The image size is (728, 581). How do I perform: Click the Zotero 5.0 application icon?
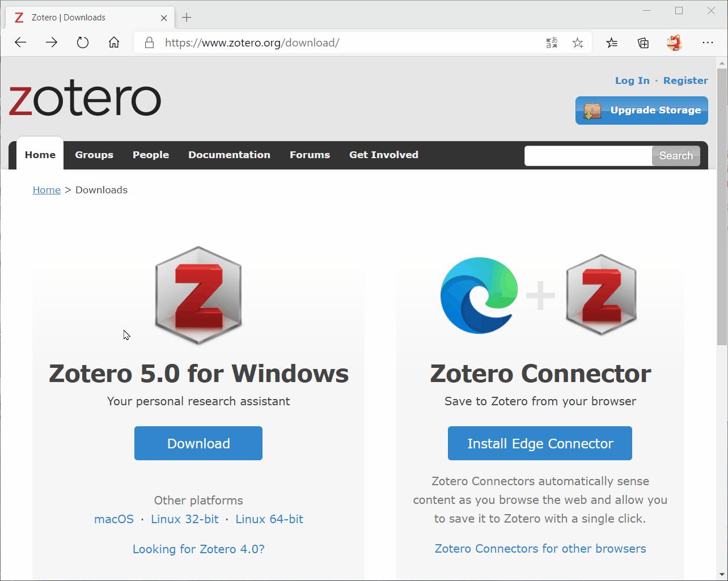point(198,295)
